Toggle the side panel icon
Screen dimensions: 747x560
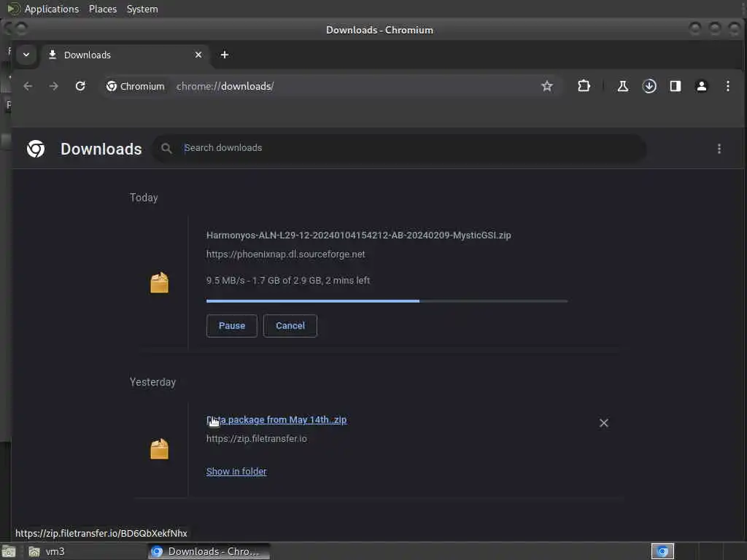pyautogui.click(x=675, y=86)
